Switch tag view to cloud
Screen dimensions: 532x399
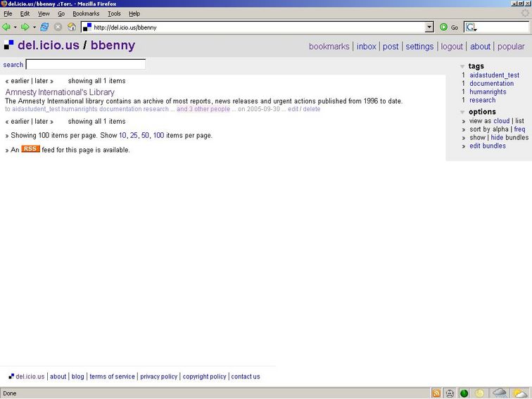(501, 121)
